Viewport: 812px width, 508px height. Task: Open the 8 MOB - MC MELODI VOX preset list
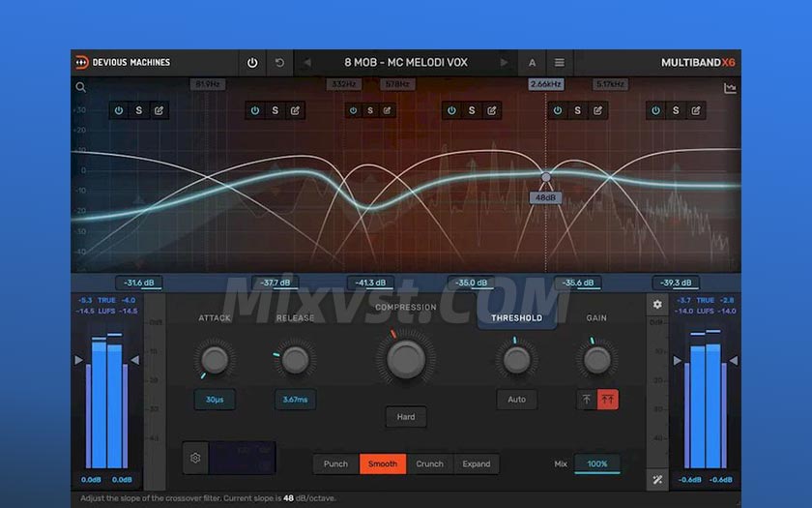click(405, 63)
